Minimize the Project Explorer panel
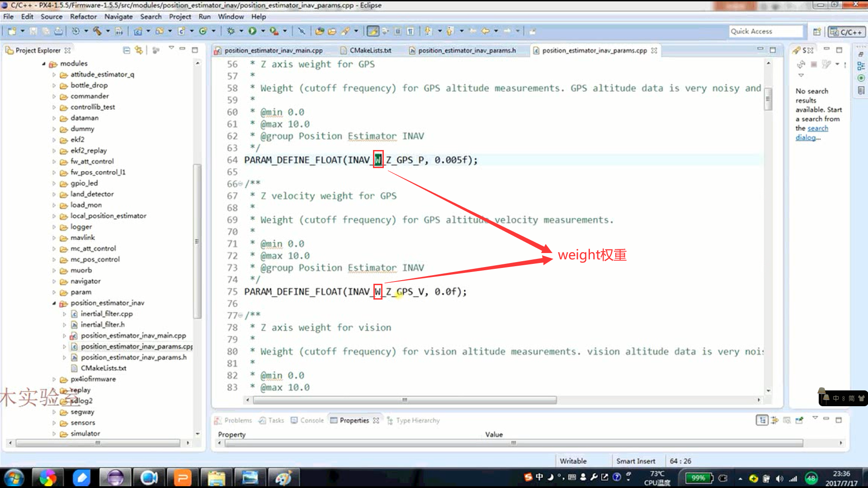 (x=182, y=49)
